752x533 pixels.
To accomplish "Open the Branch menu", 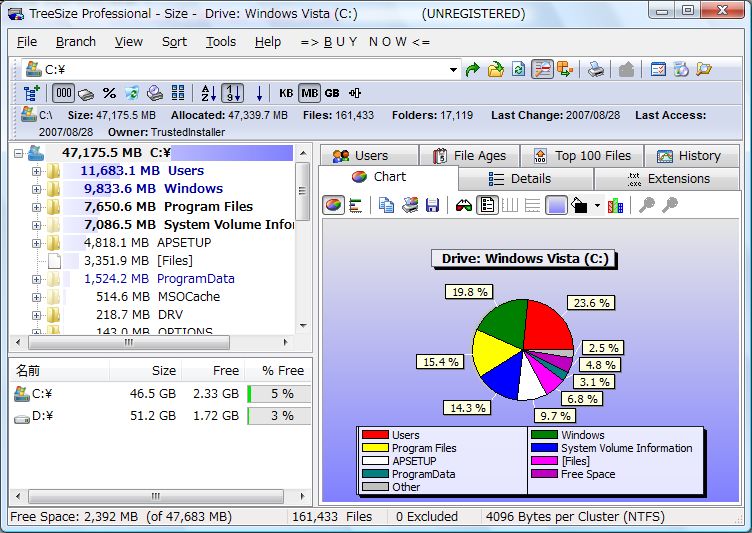I will (76, 42).
